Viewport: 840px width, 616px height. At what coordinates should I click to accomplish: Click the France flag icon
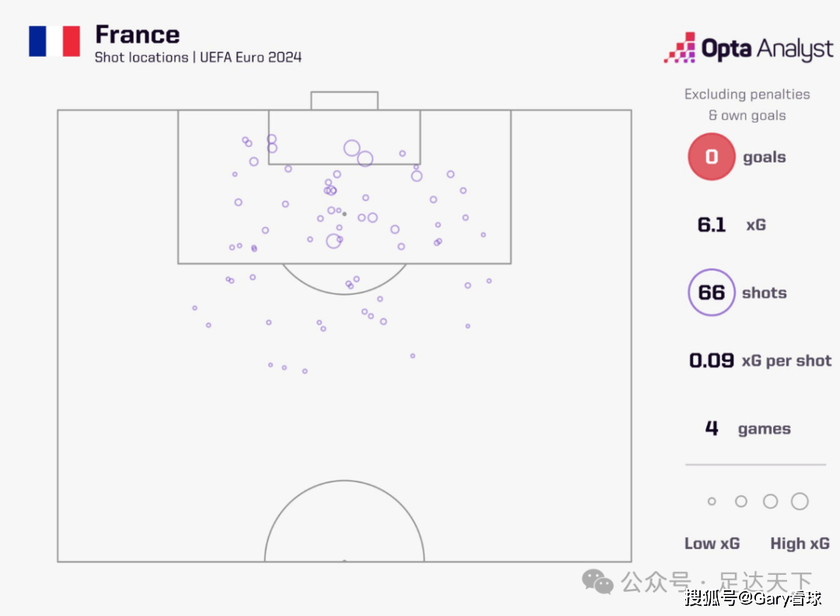(54, 41)
